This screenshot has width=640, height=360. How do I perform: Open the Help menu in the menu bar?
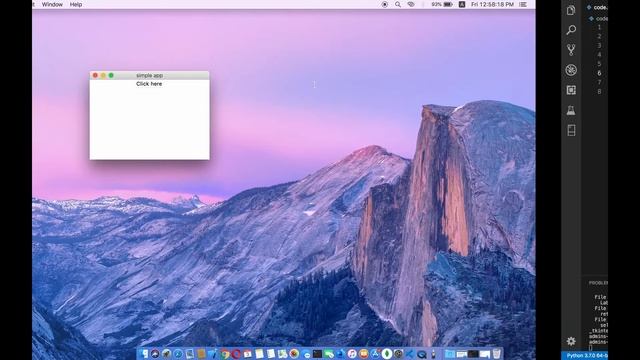click(x=76, y=4)
